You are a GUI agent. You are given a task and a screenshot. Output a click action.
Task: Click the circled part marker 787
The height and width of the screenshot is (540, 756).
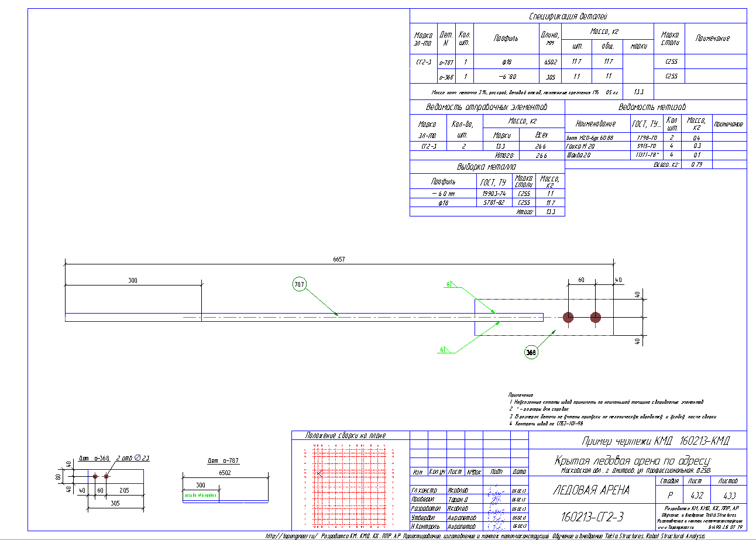point(300,285)
